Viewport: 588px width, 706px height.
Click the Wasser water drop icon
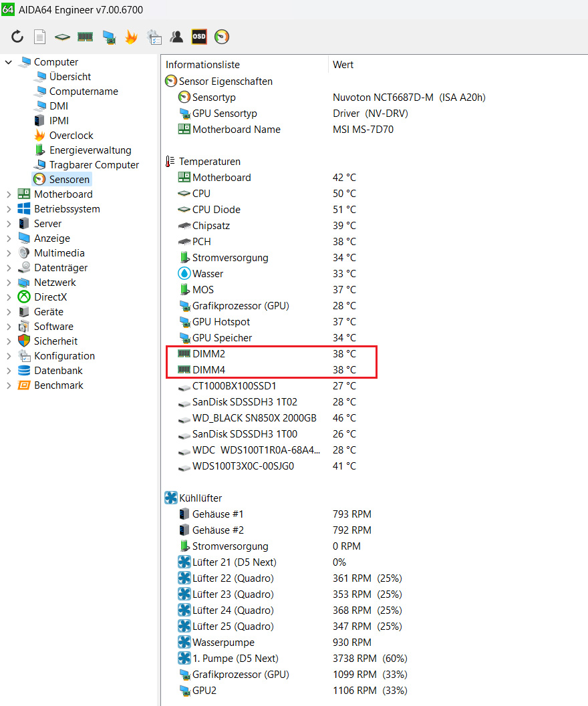(184, 273)
